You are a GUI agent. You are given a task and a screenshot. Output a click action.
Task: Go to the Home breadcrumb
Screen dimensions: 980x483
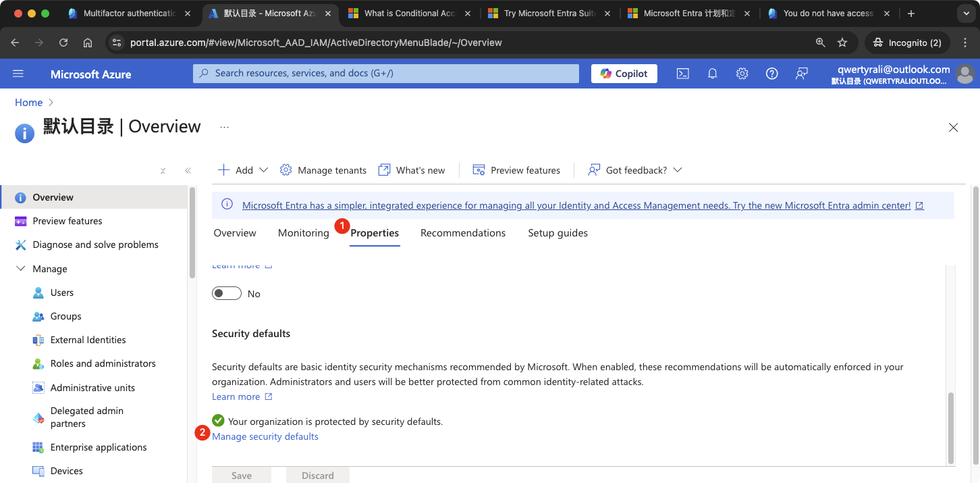point(29,103)
